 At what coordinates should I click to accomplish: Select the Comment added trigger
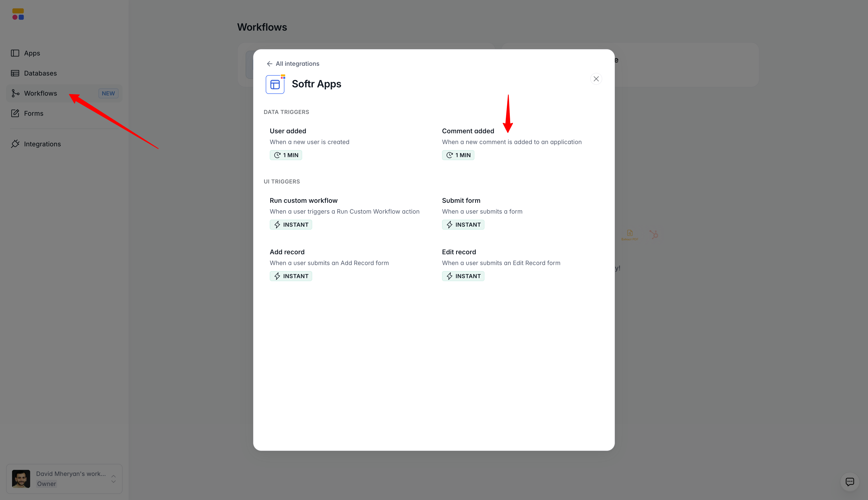468,131
